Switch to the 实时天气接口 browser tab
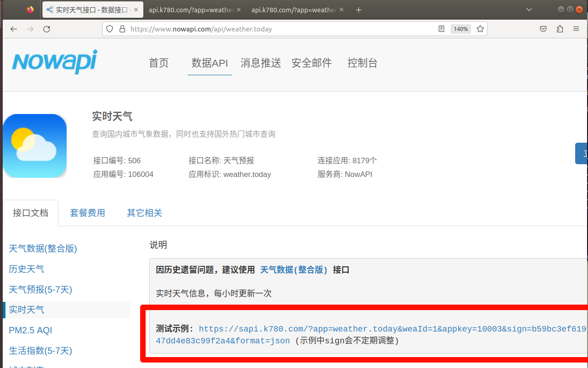 tap(92, 10)
